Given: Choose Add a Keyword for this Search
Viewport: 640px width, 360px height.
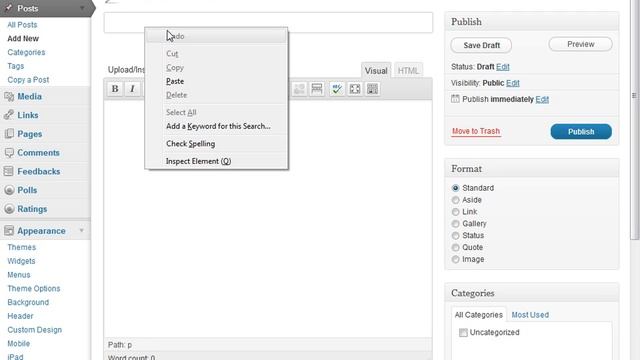Looking at the screenshot, I should pyautogui.click(x=216, y=126).
